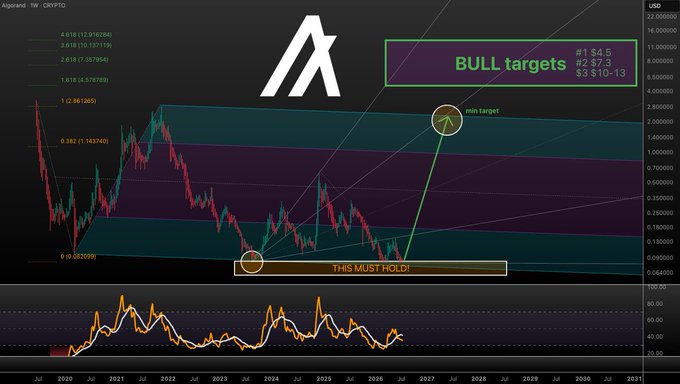The width and height of the screenshot is (680, 384).
Task: Click the 2029 label on time axis
Action: (x=530, y=379)
